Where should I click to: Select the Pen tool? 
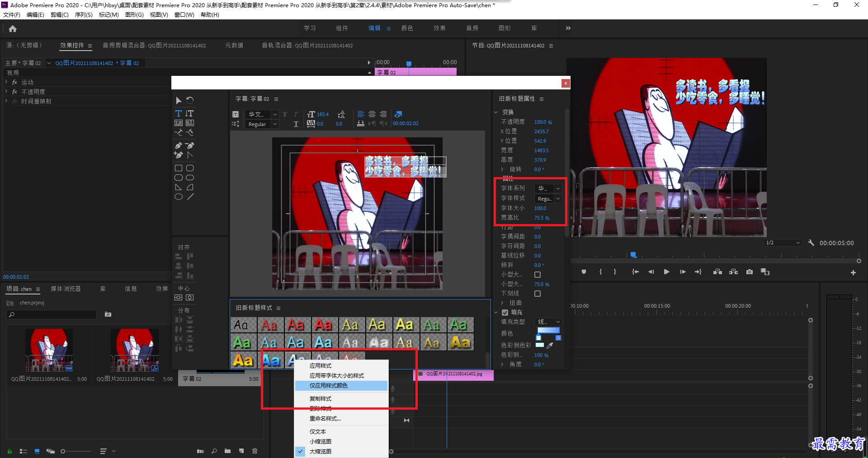click(x=179, y=145)
